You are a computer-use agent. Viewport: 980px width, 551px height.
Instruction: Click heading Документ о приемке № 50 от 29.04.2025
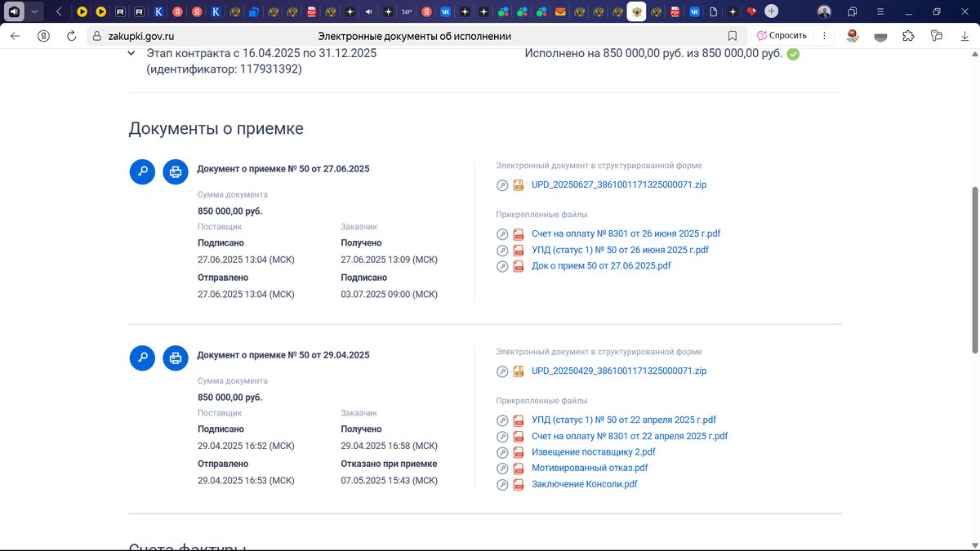(x=283, y=356)
